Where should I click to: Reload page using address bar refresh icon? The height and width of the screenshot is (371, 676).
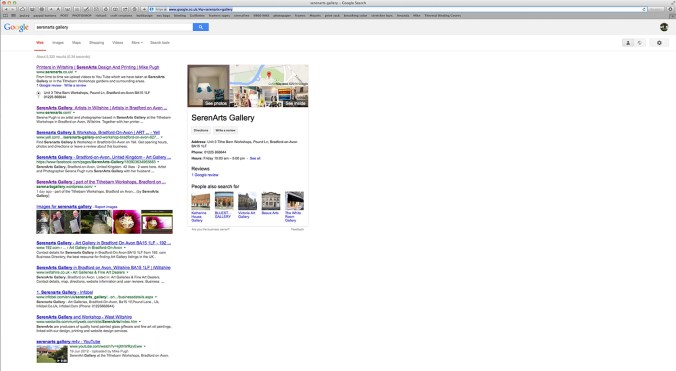pyautogui.click(x=644, y=9)
